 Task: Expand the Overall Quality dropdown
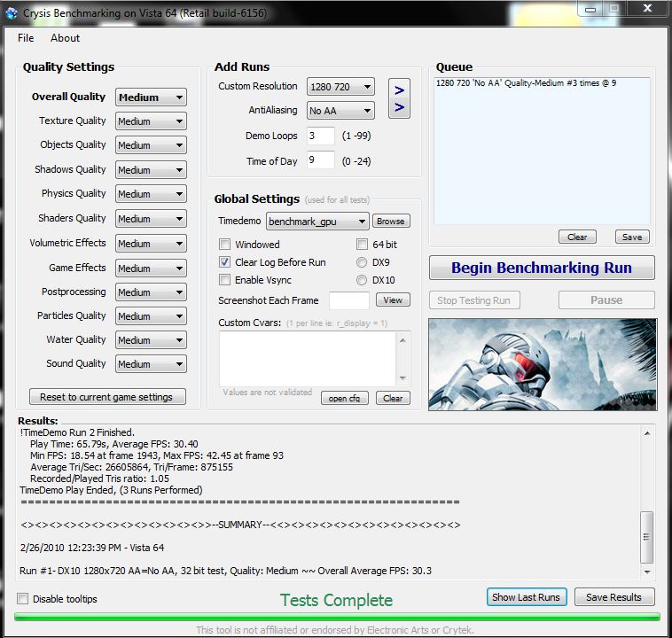click(x=151, y=97)
